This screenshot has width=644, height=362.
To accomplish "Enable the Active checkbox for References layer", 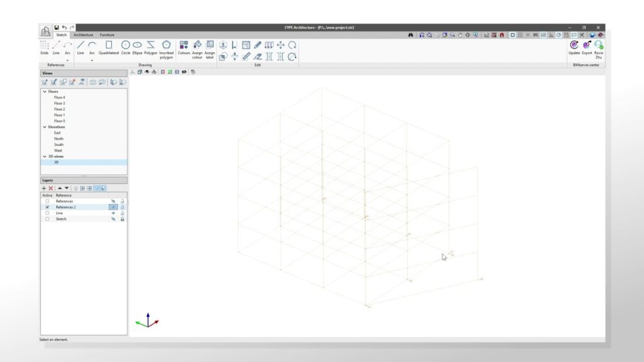I will [x=47, y=201].
